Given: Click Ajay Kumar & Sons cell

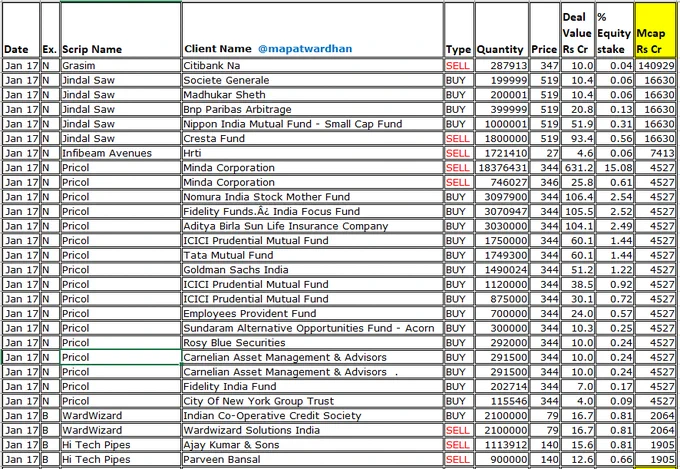Looking at the screenshot, I should point(313,445).
